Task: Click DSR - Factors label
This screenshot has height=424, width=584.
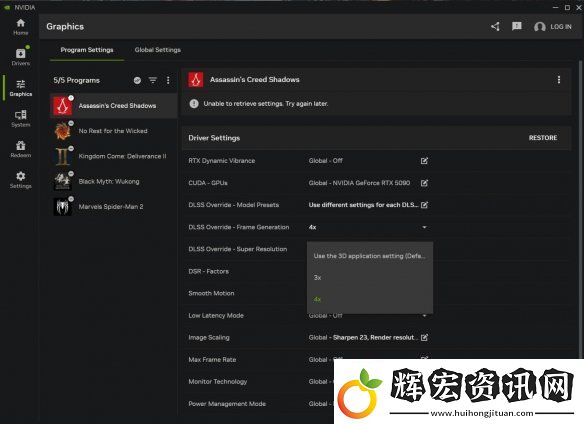Action: coord(209,271)
